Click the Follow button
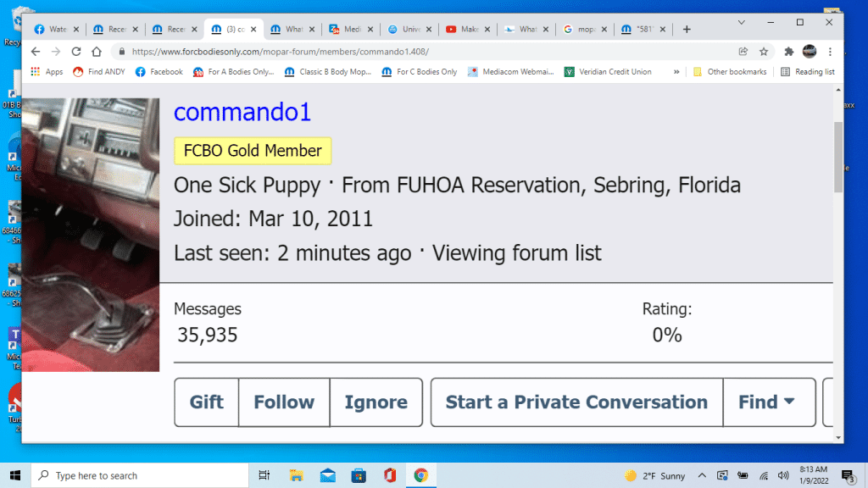868x488 pixels. point(284,402)
